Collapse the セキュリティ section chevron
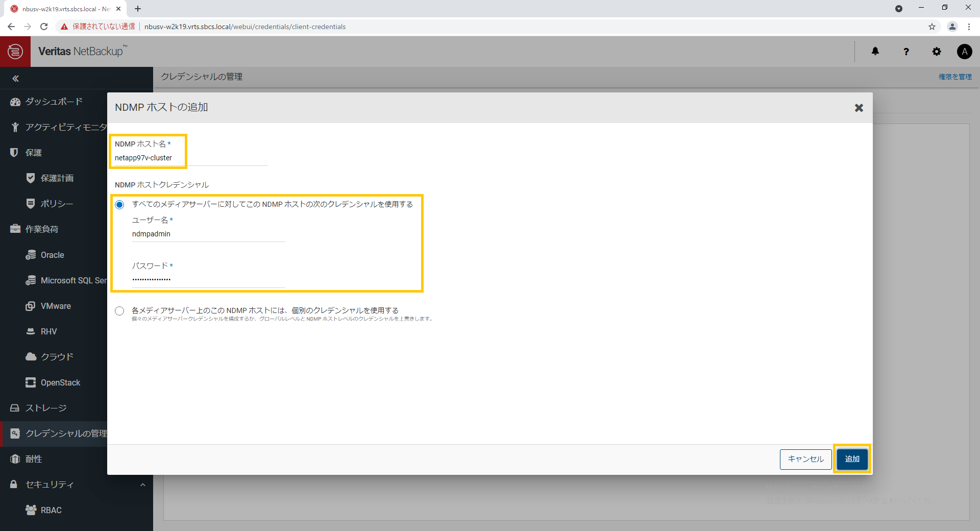The height and width of the screenshot is (531, 980). 143,485
